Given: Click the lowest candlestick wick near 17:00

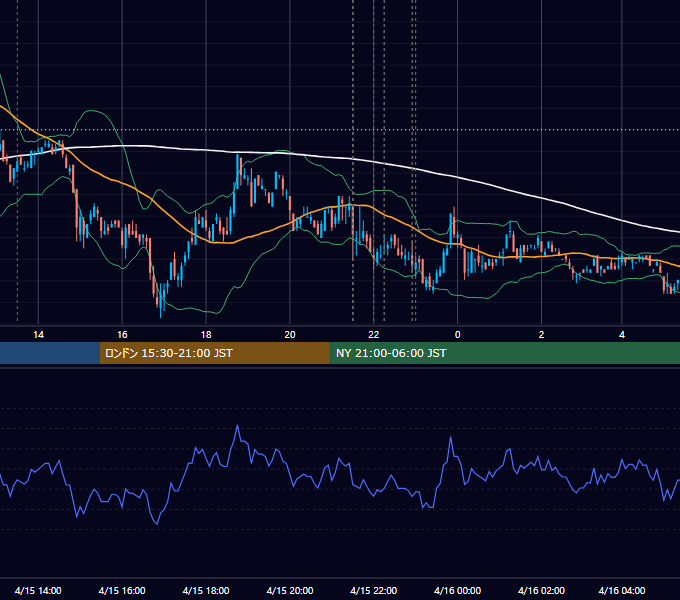Looking at the screenshot, I should pyautogui.click(x=161, y=314).
